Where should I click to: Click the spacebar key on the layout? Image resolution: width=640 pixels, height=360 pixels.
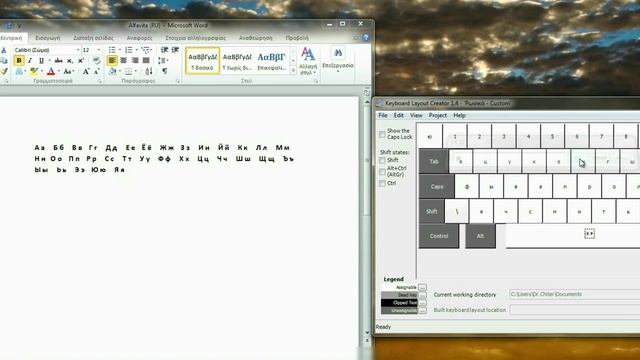coord(573,236)
